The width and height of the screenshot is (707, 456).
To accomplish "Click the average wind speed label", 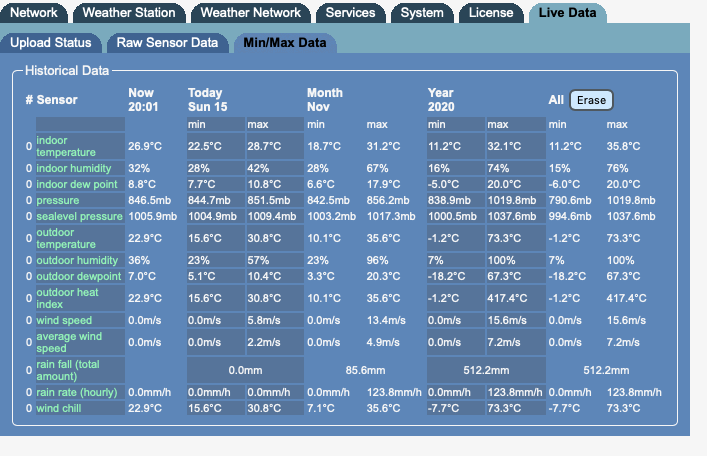I will (x=72, y=342).
